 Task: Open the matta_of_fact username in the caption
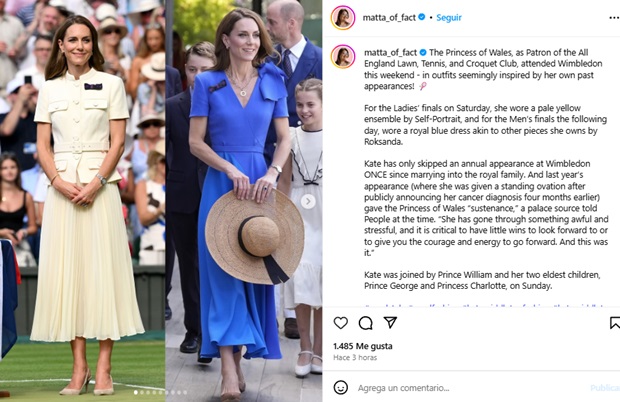(x=390, y=52)
